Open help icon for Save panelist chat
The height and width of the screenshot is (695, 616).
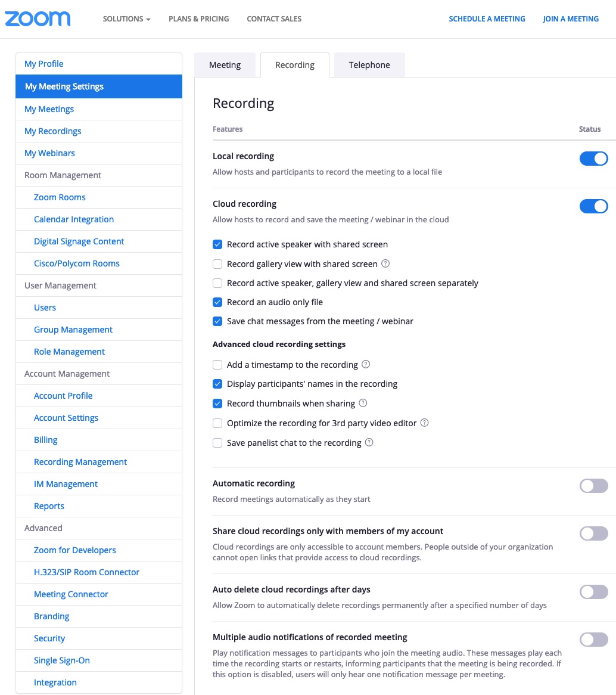pos(369,442)
